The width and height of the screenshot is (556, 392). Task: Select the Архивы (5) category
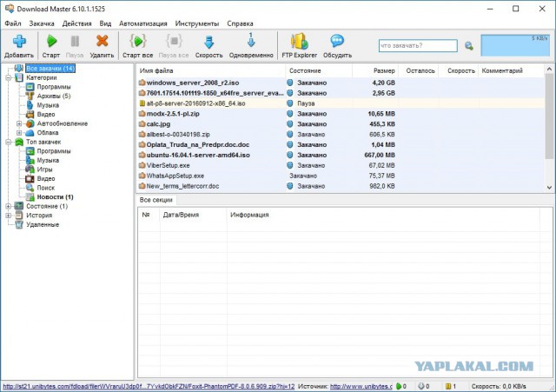[x=54, y=96]
